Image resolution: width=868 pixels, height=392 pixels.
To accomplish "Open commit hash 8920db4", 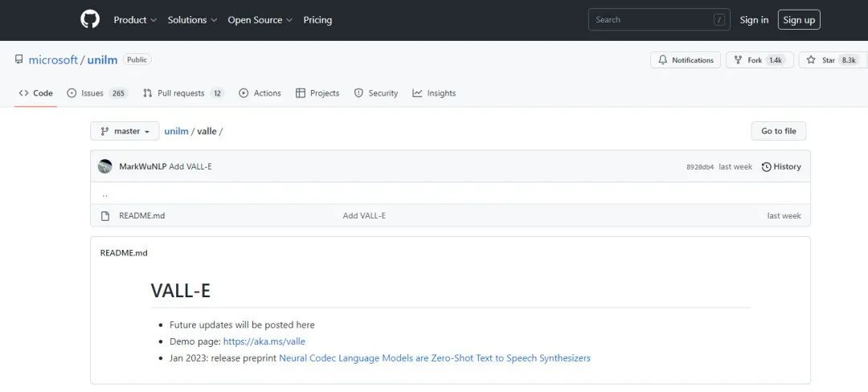I will [699, 167].
